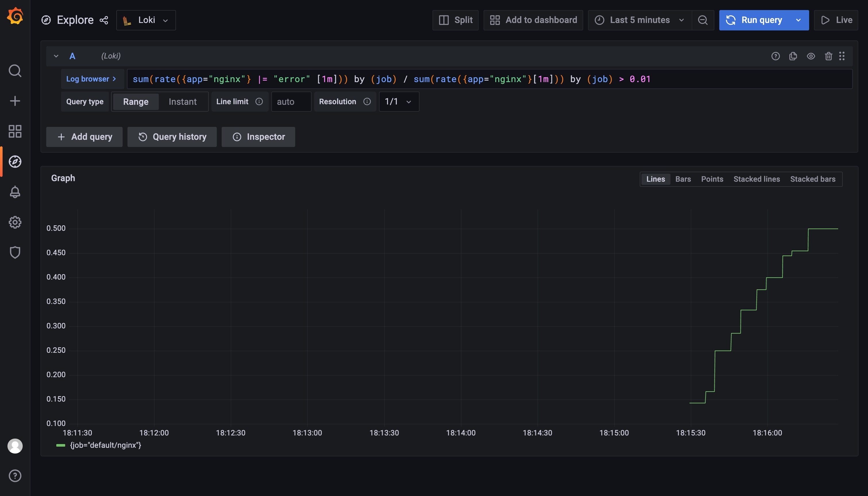
Task: Open the Inspector
Action: 258,137
